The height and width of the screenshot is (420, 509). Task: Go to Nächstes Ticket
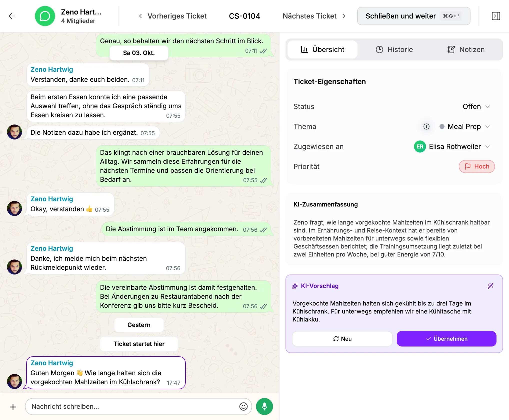click(314, 16)
